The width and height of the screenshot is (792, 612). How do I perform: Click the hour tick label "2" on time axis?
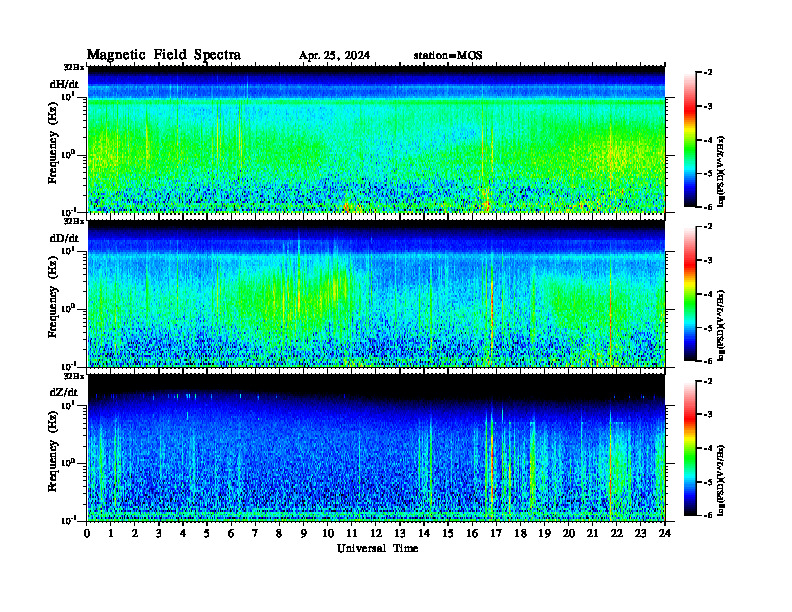coord(135,534)
